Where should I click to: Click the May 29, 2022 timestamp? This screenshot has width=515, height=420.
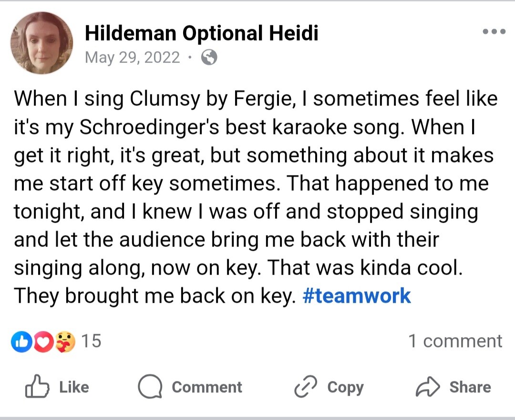click(x=133, y=58)
